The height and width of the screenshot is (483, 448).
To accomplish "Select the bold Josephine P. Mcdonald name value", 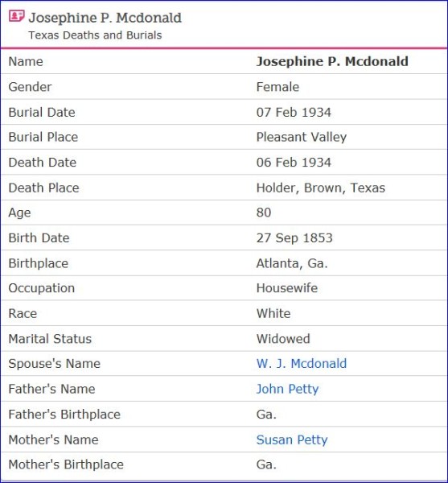I will point(332,62).
